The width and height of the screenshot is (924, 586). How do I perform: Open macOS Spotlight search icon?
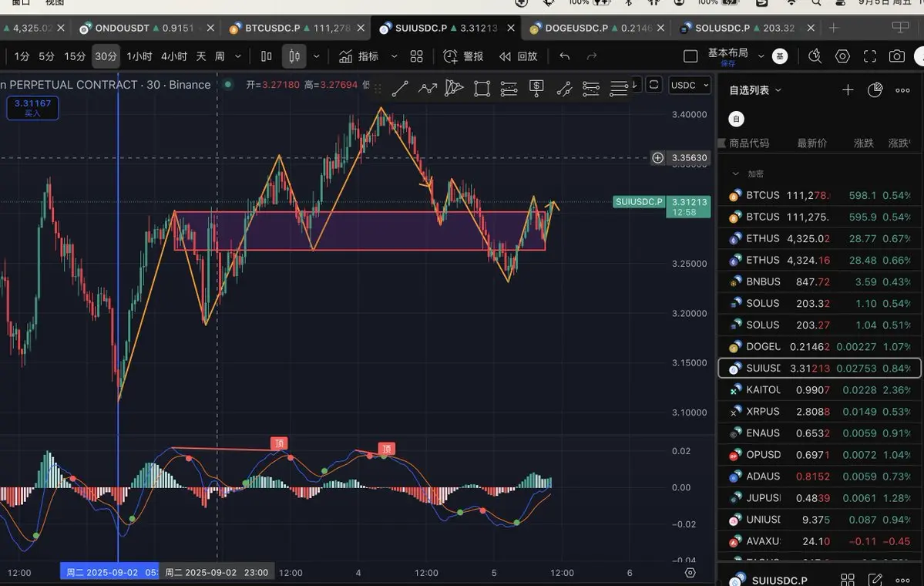point(816,2)
